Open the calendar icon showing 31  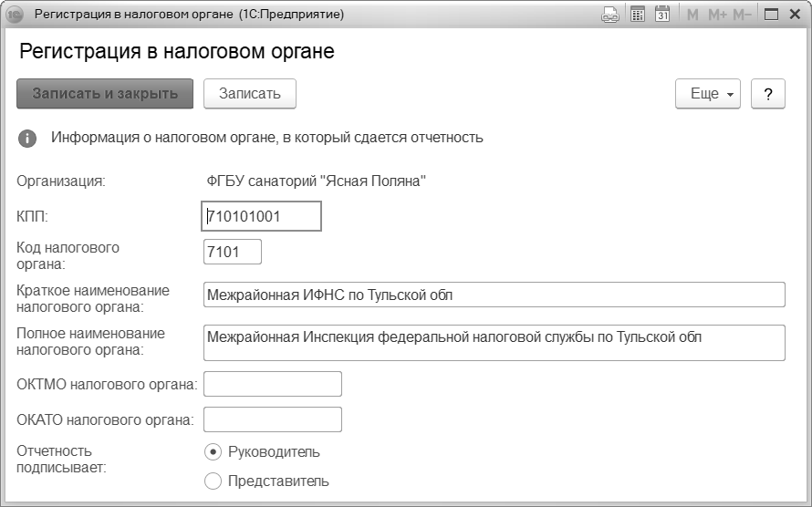click(x=663, y=15)
